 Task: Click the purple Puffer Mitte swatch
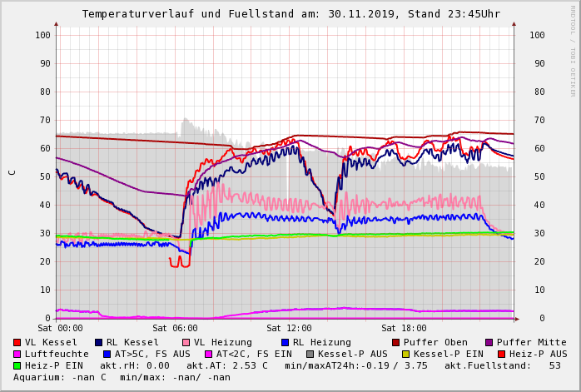pos(489,342)
